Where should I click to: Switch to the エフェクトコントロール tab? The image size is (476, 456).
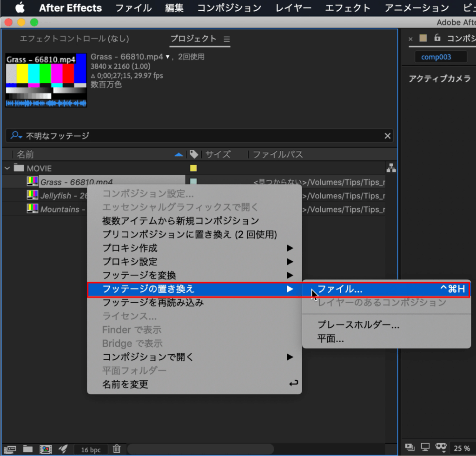click(74, 39)
